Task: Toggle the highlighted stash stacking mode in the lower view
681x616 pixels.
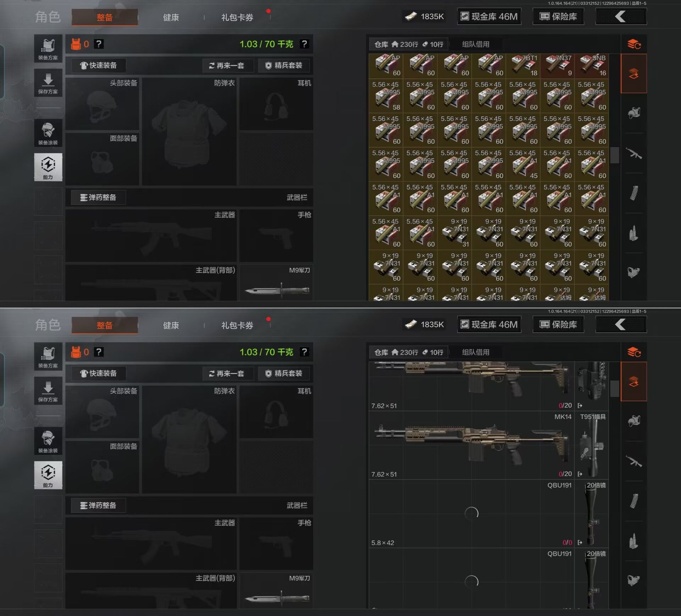Action: click(x=634, y=382)
